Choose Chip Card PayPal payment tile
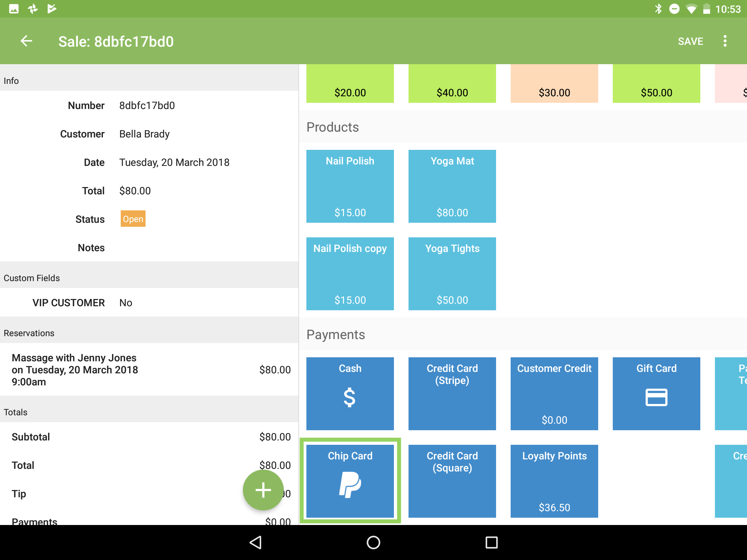 (x=350, y=481)
